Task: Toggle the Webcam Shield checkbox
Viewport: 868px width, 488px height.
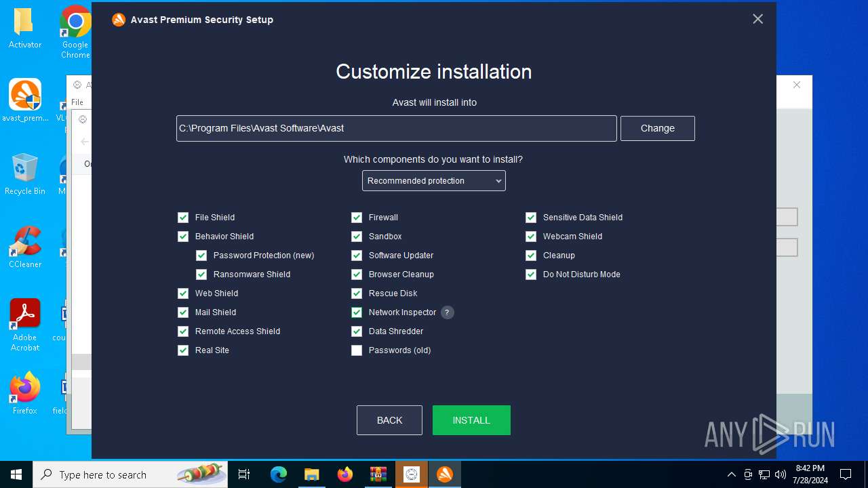Action: click(x=531, y=237)
